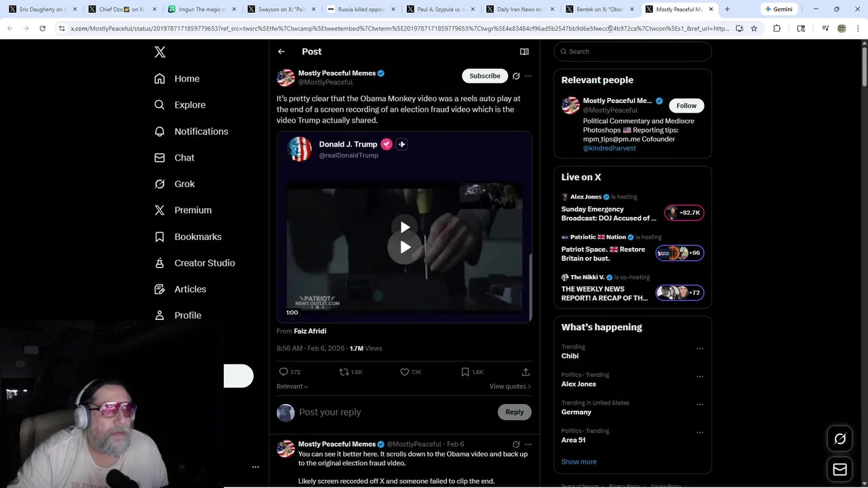The height and width of the screenshot is (488, 868).
Task: Open the Faiz Afridi source link
Action: pos(310,331)
